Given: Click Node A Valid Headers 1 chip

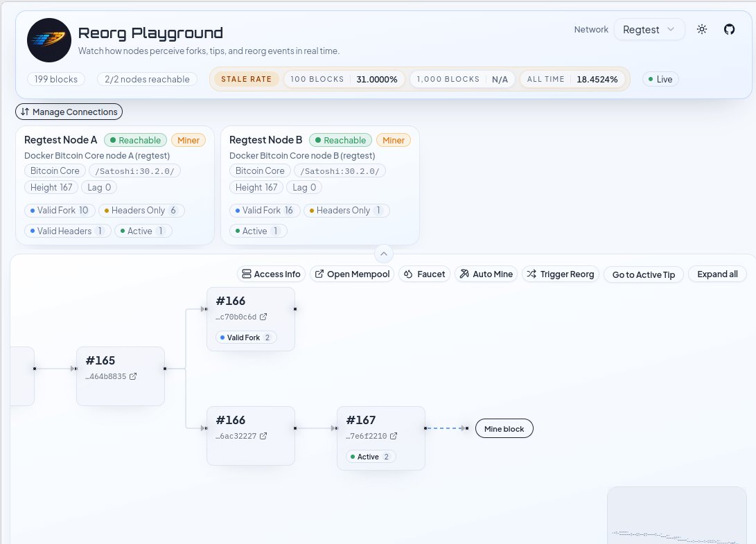Looking at the screenshot, I should [x=67, y=231].
